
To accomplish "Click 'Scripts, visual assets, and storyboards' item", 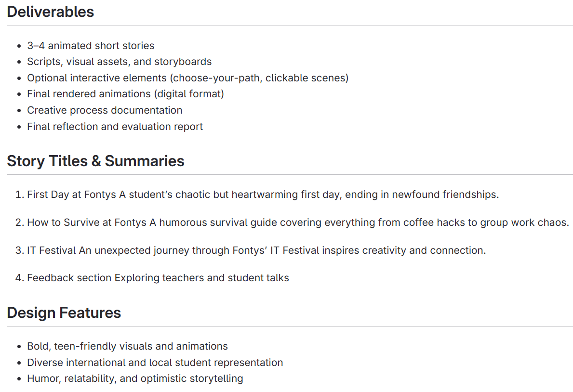I will pyautogui.click(x=119, y=62).
